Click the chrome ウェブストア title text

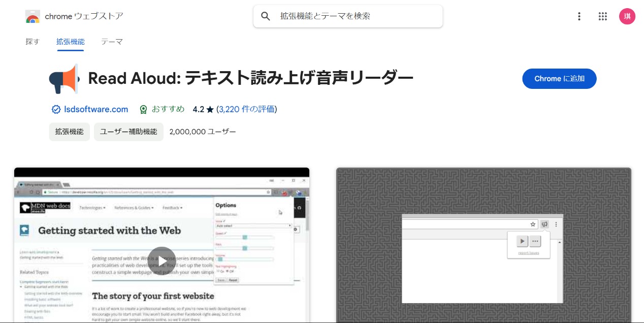84,16
